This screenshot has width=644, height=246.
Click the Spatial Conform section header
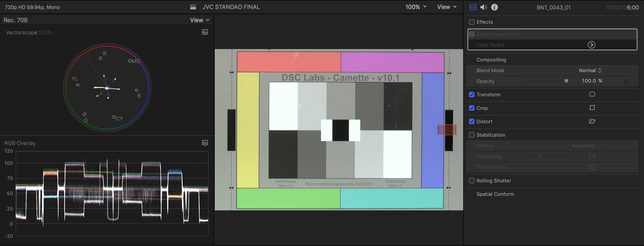[x=495, y=194]
